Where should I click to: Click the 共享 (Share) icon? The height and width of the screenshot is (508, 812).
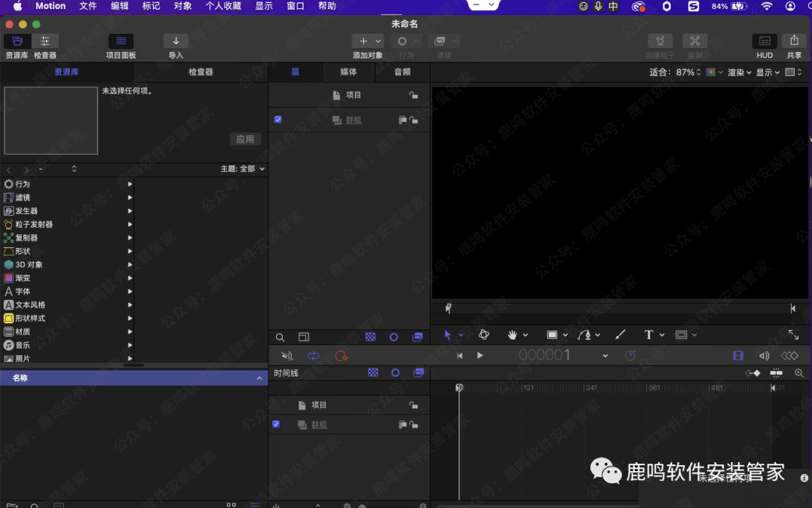coord(794,42)
